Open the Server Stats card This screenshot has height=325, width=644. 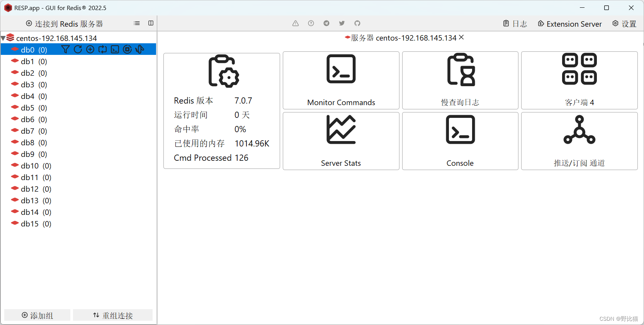341,141
